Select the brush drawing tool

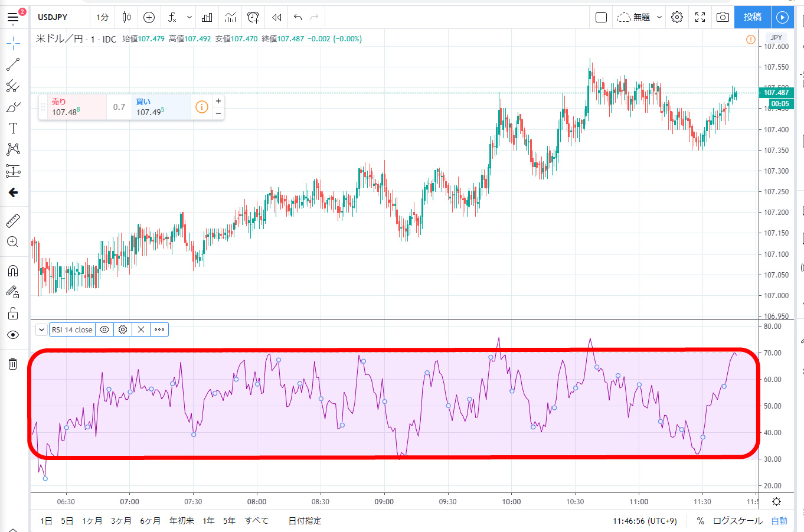(13, 107)
